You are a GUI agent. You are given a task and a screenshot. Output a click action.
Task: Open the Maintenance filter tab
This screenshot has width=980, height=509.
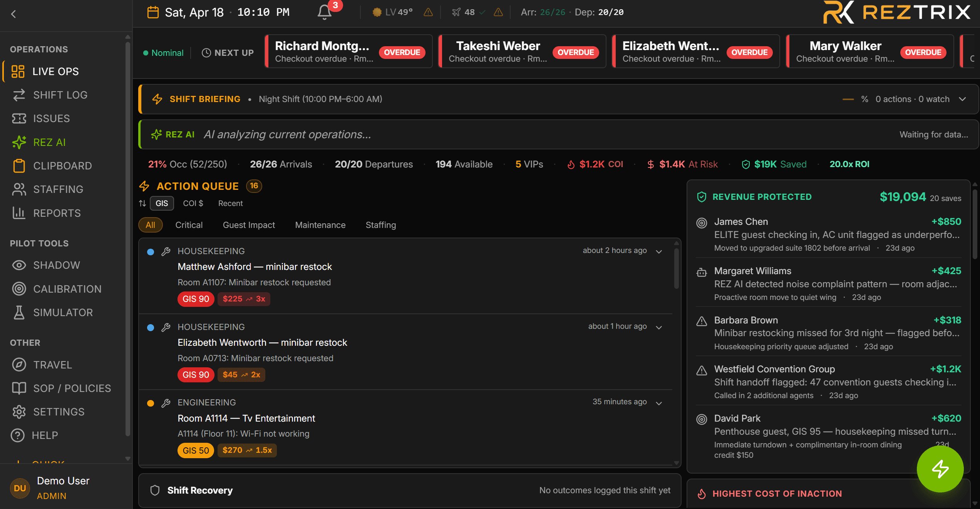[320, 225]
